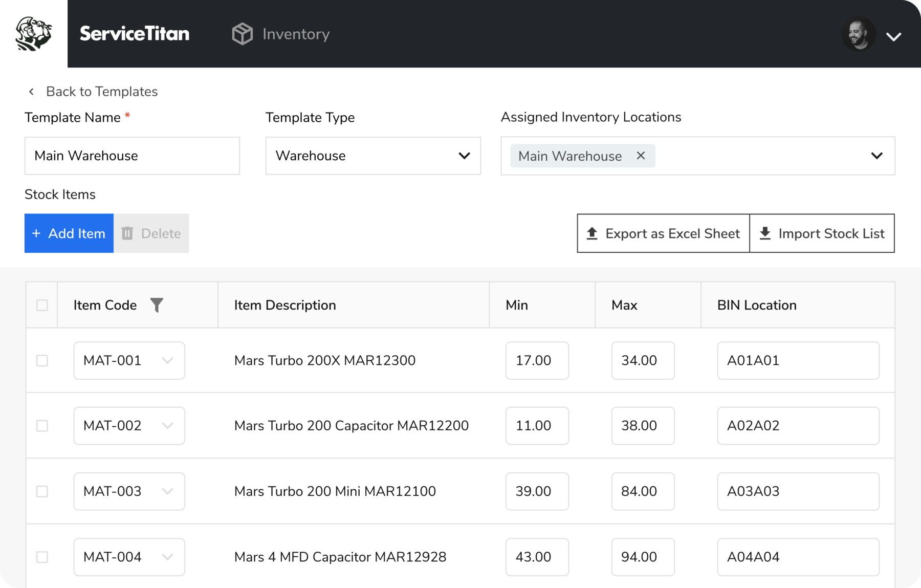Click the Back to Templates link
The image size is (921, 588).
tap(102, 91)
